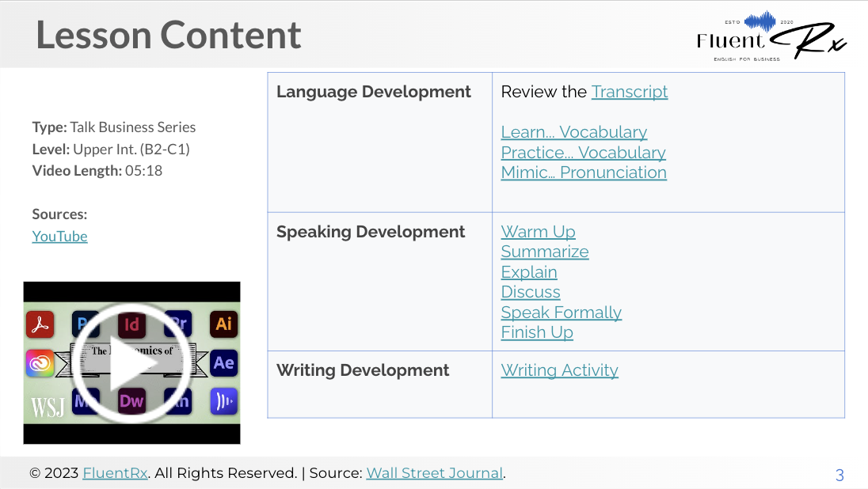Screen dimensions: 868x489
Task: Jump to the Warm Up activity
Action: coord(538,232)
